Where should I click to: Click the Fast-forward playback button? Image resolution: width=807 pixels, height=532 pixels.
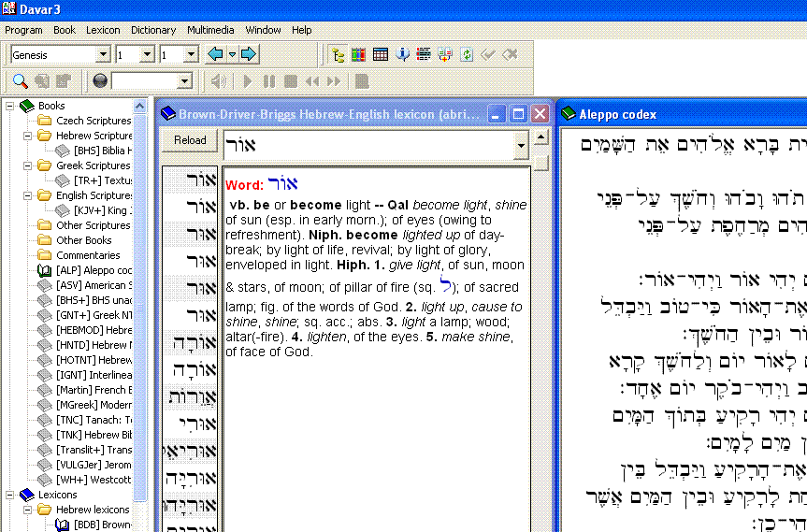coord(334,81)
